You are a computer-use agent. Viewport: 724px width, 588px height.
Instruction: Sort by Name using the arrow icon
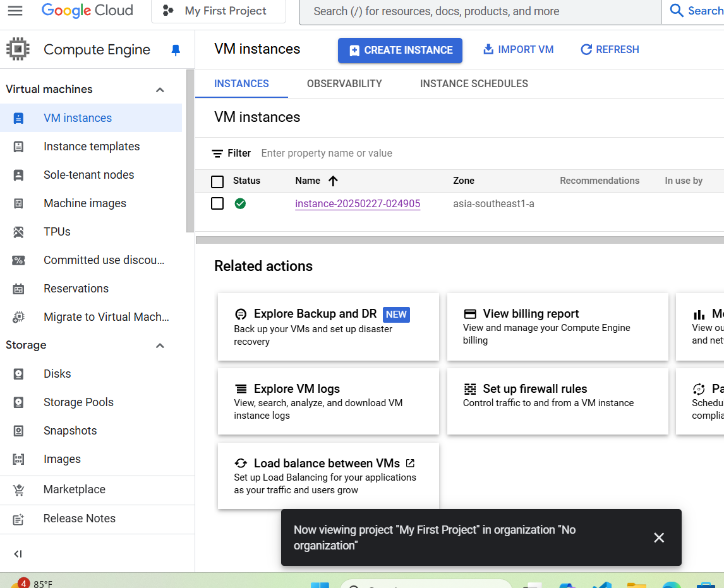coord(333,181)
